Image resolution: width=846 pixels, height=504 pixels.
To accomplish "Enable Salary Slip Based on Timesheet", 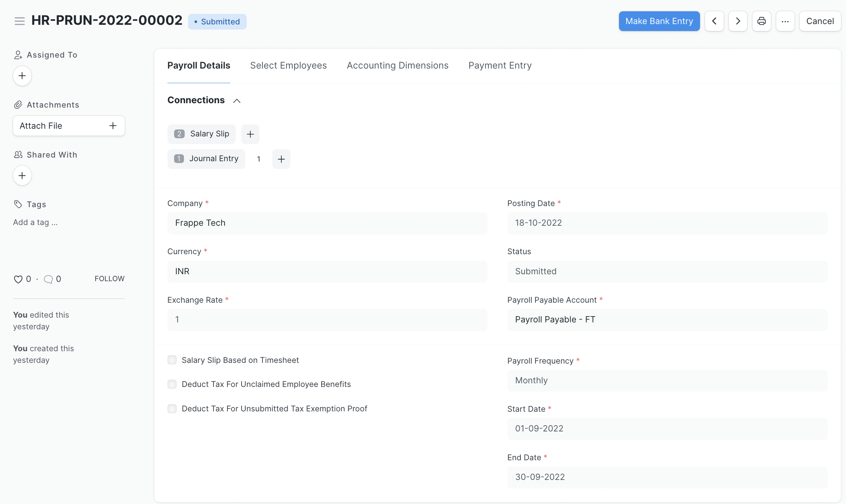I will (x=172, y=360).
